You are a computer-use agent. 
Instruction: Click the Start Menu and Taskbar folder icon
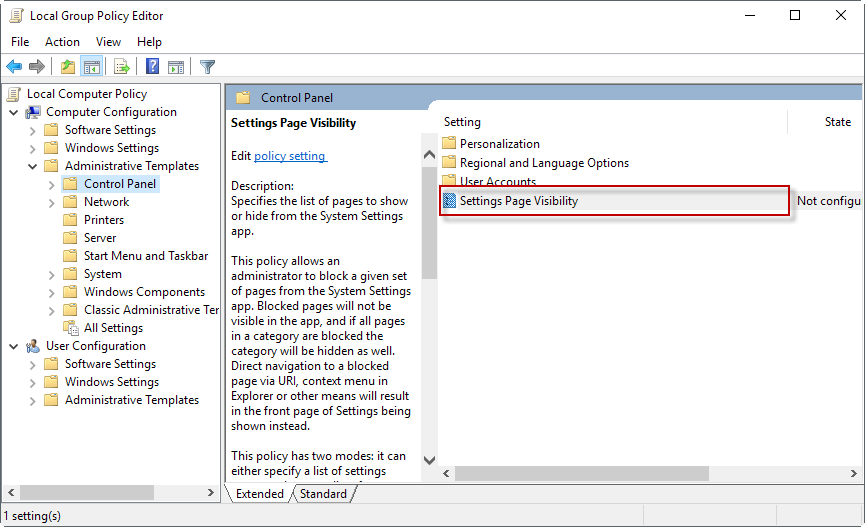[x=70, y=255]
